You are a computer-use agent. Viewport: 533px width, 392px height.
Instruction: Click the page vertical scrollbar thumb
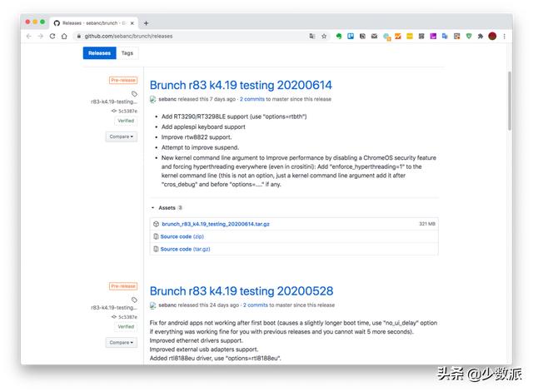[509, 101]
